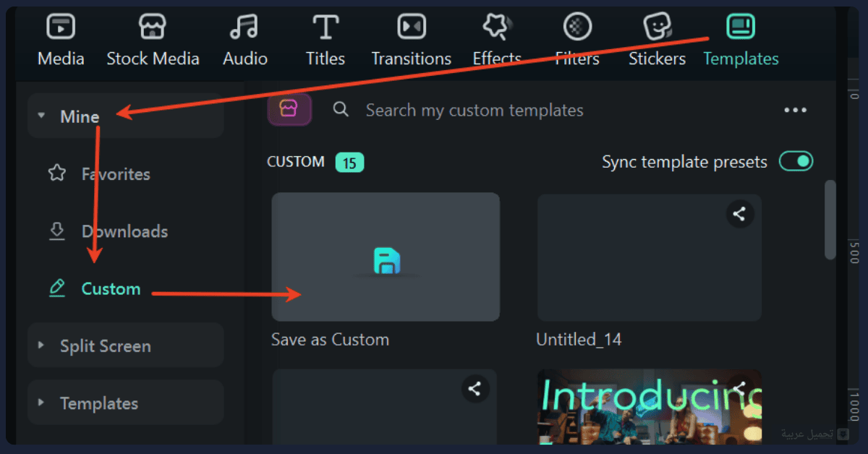
Task: Open the Titles T icon
Action: (x=325, y=27)
